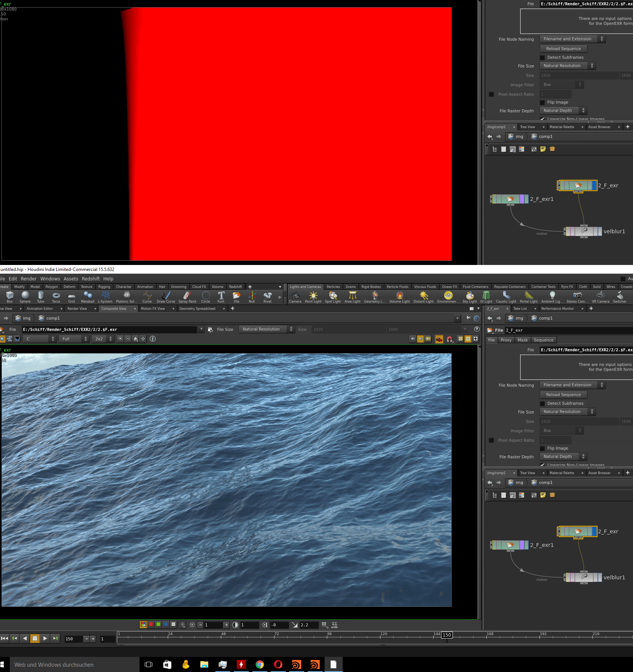Enable the Detect Subframes checkbox
Viewport: 633px width, 672px height.
[x=542, y=403]
